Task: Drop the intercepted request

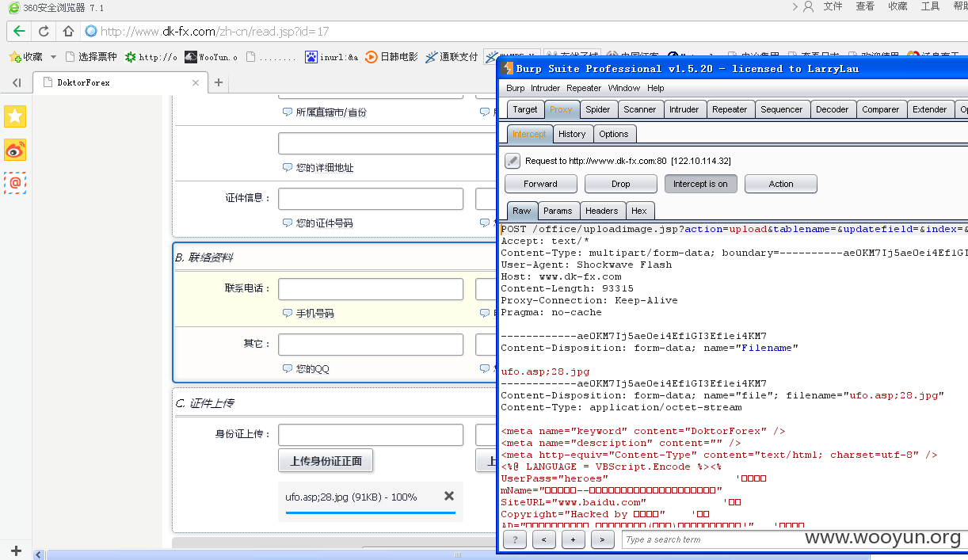Action: [x=621, y=184]
